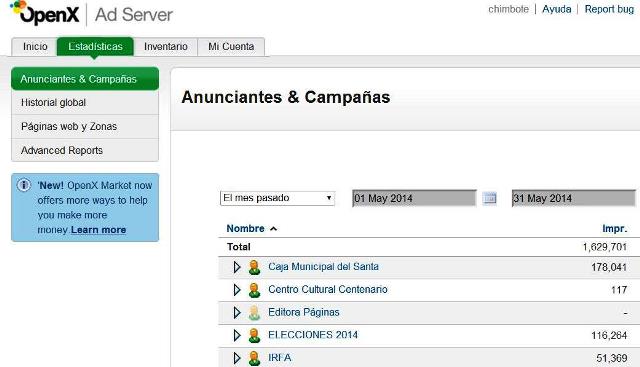Click IRFA advertiser icon
This screenshot has height=367, width=640.
[x=254, y=358]
